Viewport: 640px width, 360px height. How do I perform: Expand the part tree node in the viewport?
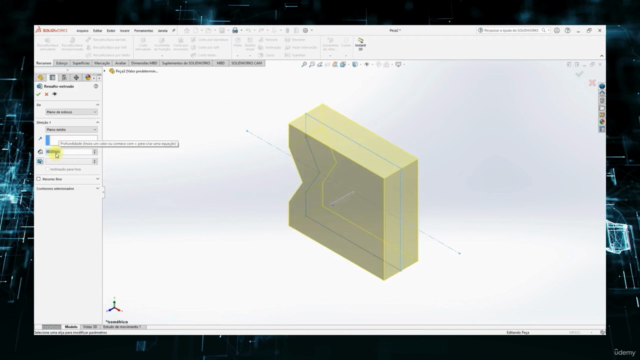pos(105,71)
